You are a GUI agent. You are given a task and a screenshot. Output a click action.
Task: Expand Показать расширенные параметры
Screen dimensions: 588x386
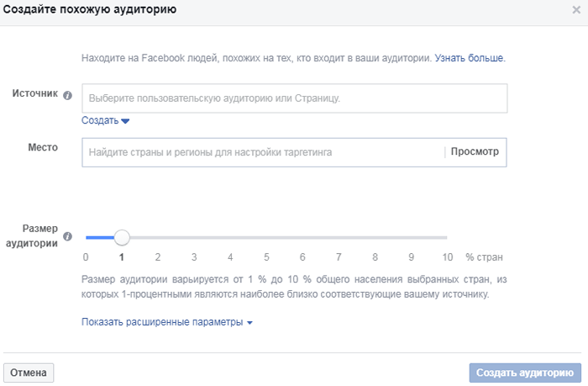(x=167, y=322)
